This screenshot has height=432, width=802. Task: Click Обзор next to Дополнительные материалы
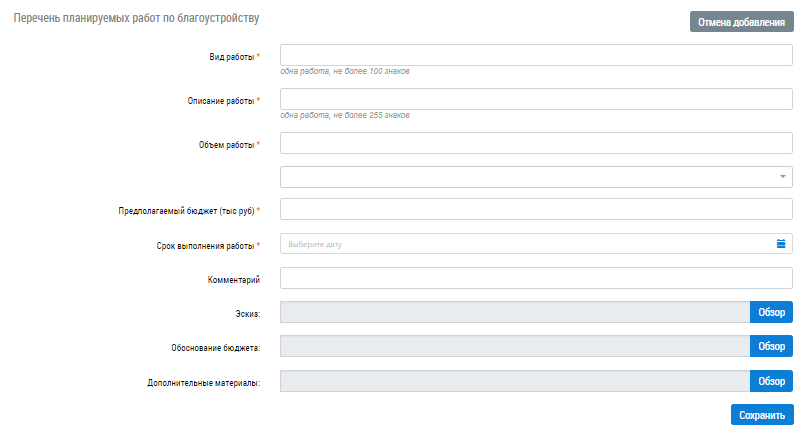[771, 381]
